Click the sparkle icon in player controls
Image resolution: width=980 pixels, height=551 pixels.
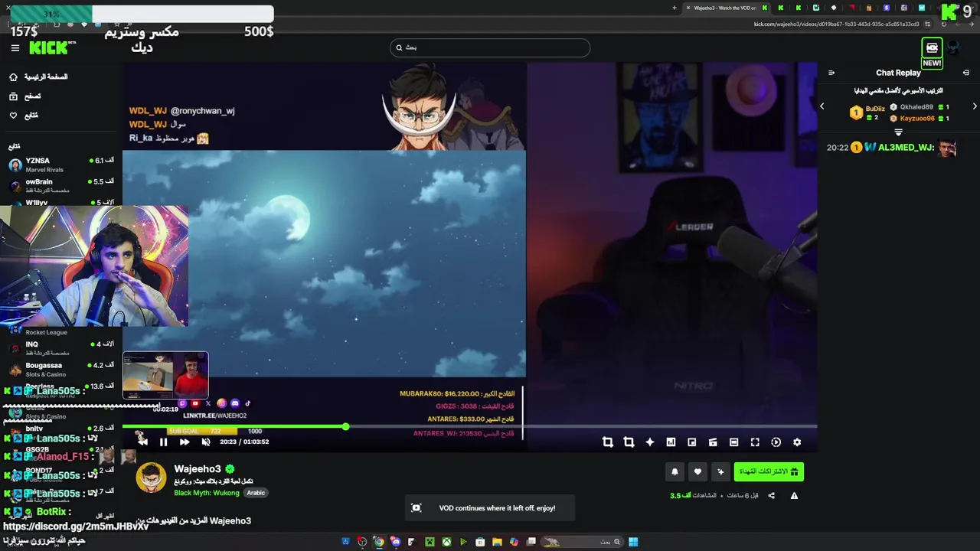[650, 442]
